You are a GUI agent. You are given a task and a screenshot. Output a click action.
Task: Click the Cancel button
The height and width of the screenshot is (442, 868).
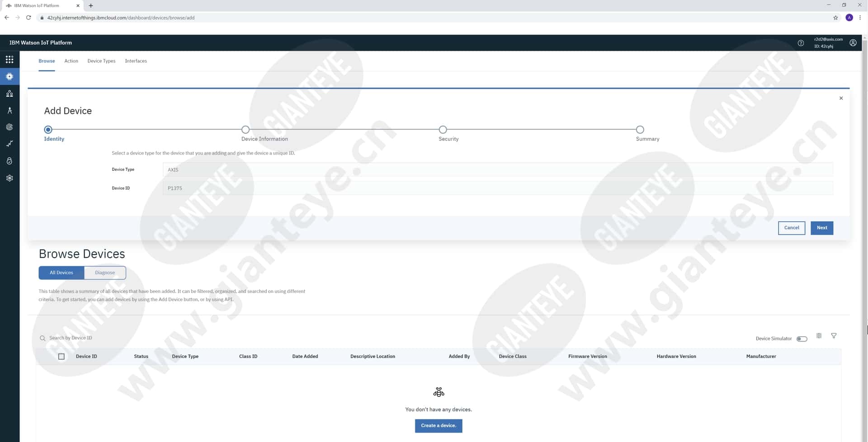click(x=791, y=228)
